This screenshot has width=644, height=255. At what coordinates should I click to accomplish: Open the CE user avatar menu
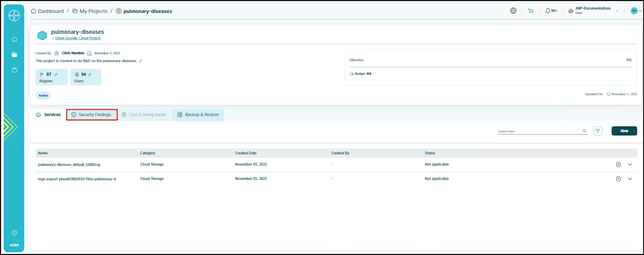coord(635,11)
